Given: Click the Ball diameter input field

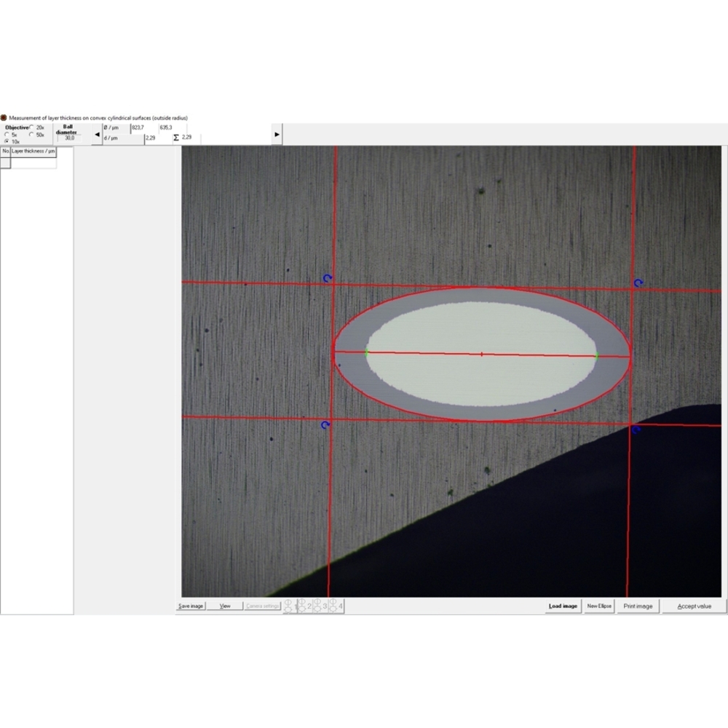Looking at the screenshot, I should (70, 138).
